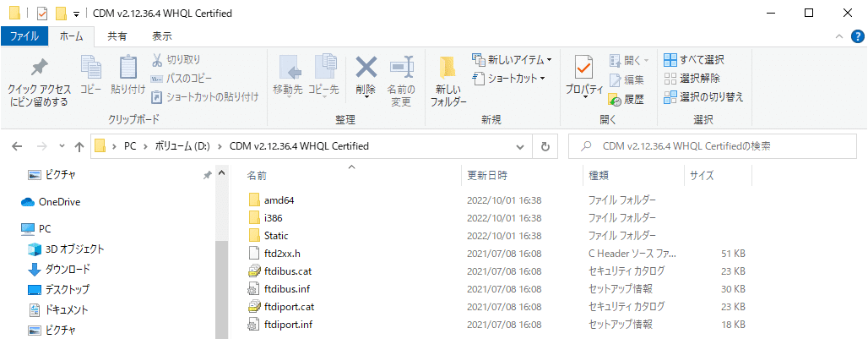Viewport: 868px width, 339px height.
Task: Open Documents (ドキュメント) in sidebar
Action: [58, 309]
